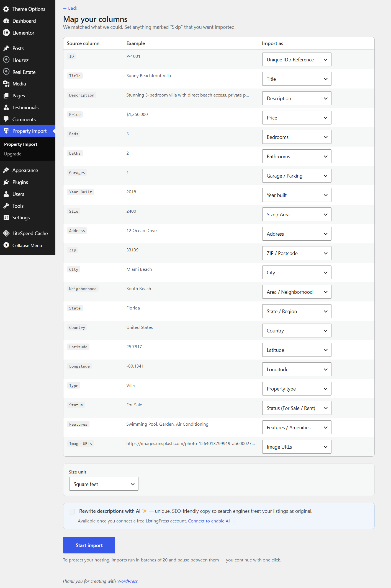Viewport: 391px width, 588px height.
Task: Open the Square feet size unit dropdown
Action: click(104, 484)
